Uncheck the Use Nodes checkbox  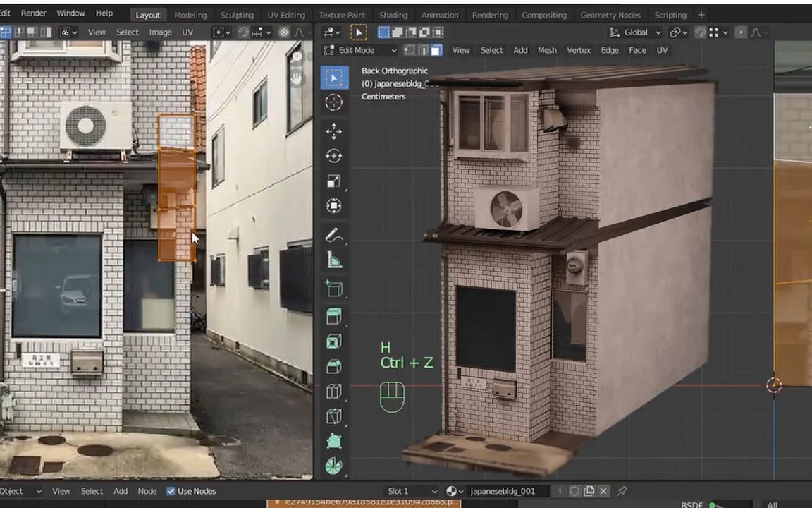click(x=171, y=491)
